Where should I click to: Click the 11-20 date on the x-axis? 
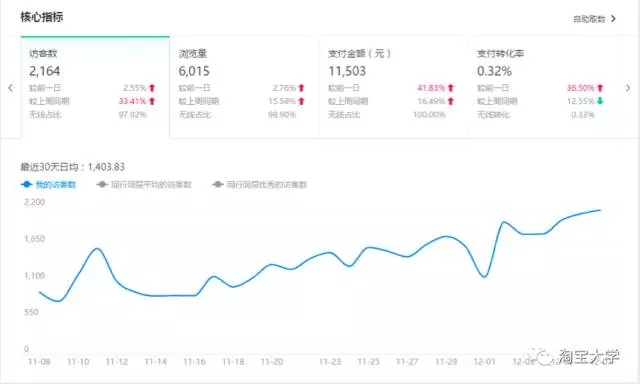tap(272, 362)
